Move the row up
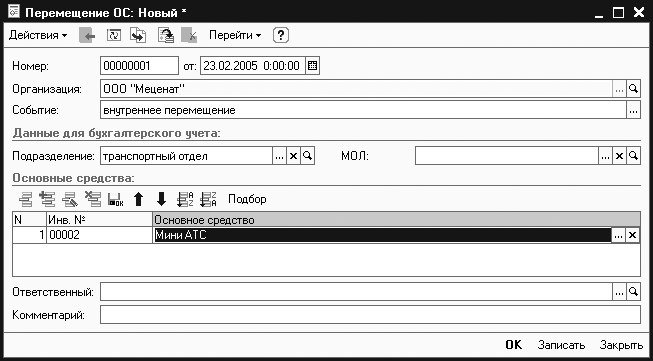 (x=139, y=199)
